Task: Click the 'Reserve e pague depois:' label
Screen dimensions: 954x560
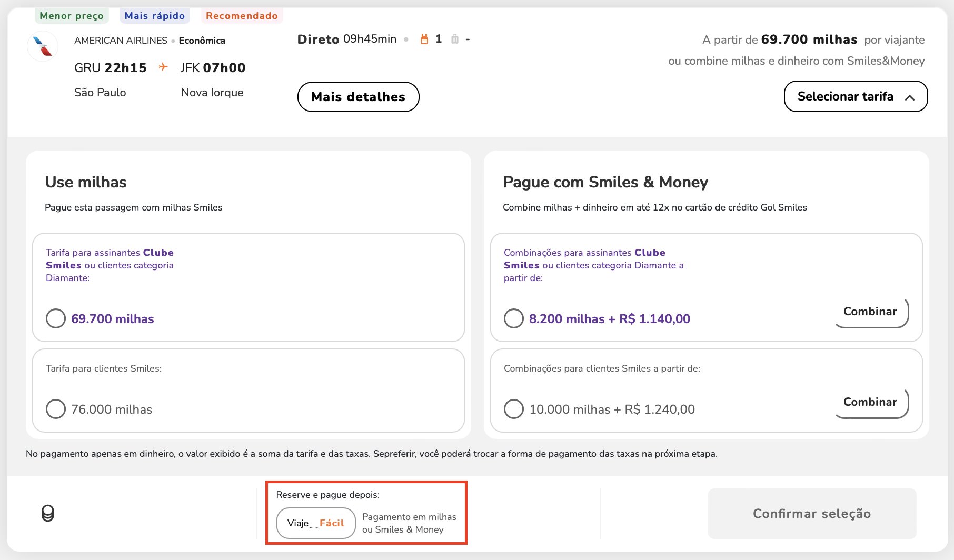Action: point(327,495)
